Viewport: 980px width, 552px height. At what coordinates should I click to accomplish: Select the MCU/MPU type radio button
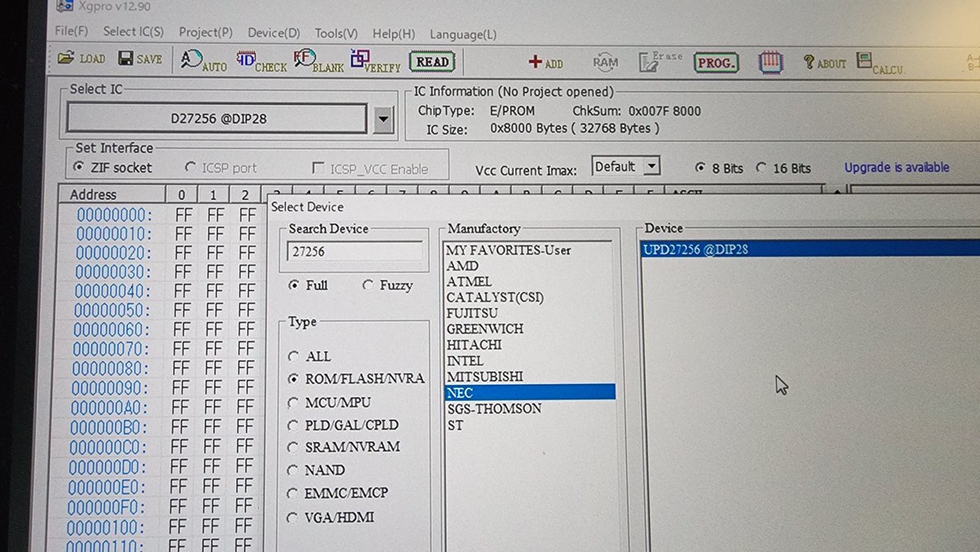(x=293, y=402)
